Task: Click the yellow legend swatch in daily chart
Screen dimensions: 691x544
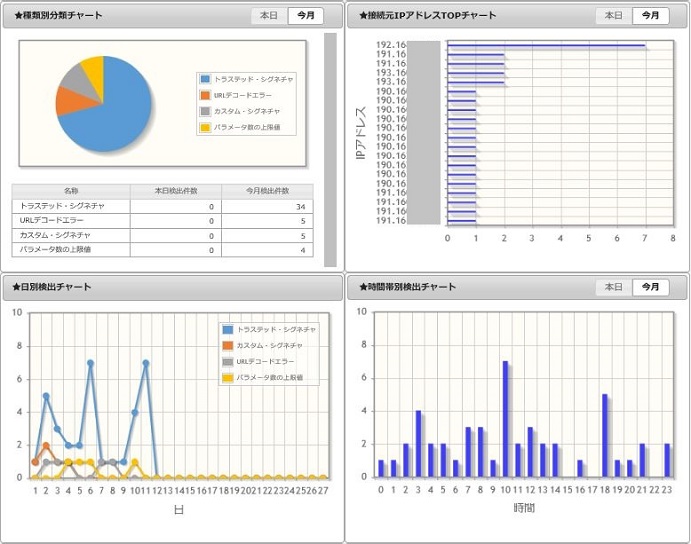Action: 228,378
